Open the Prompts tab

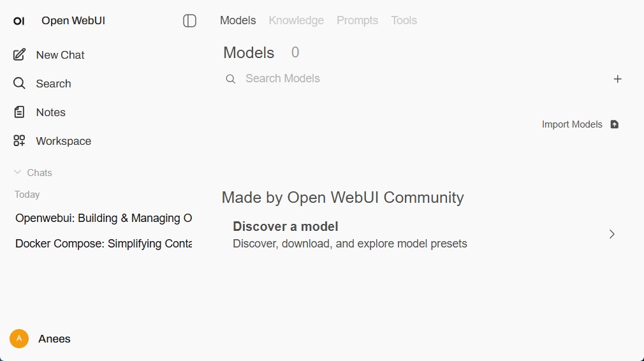(x=357, y=20)
